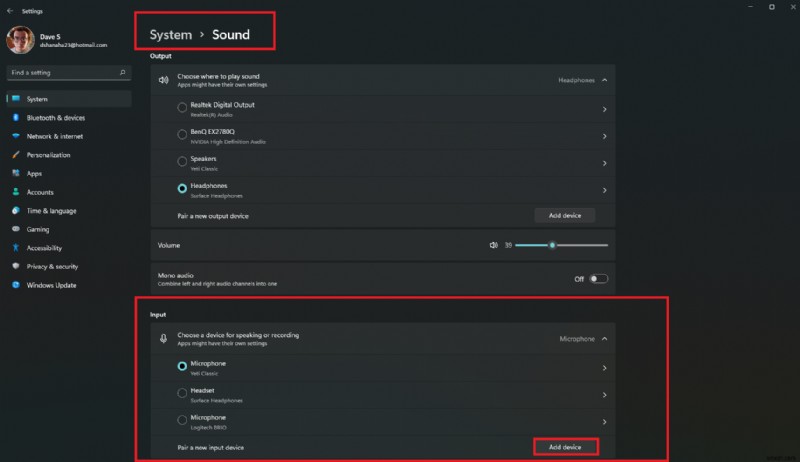This screenshot has height=462, width=800.
Task: Click the back arrow in Settings
Action: [10, 11]
